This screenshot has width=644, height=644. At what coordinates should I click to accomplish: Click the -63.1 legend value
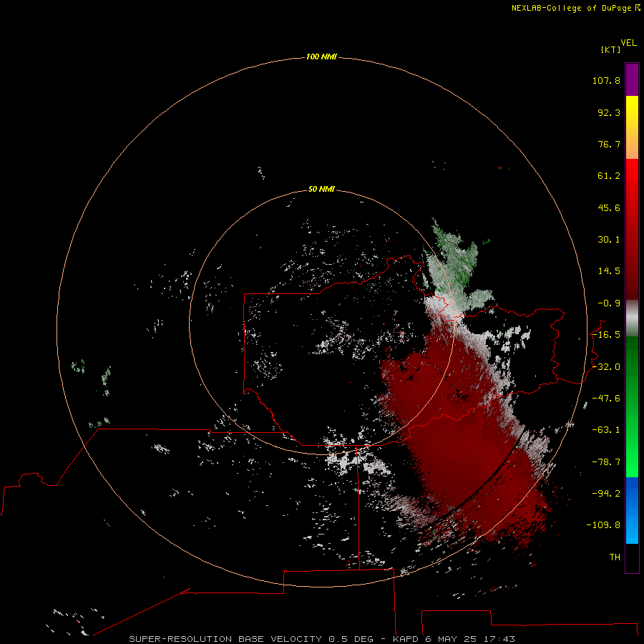click(606, 430)
